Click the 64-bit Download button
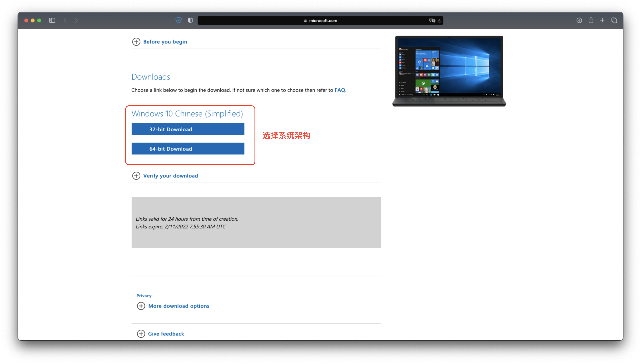 (x=188, y=149)
